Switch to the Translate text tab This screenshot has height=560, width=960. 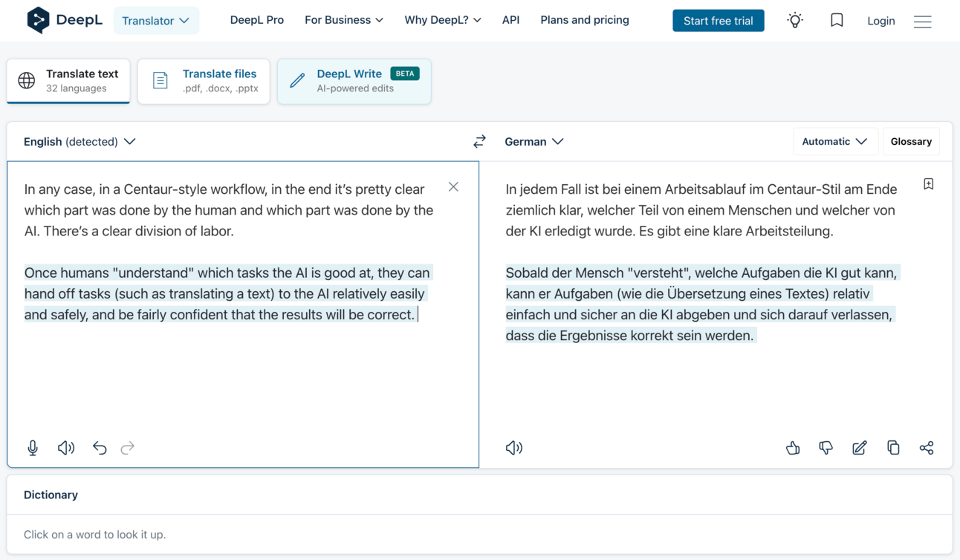coord(68,80)
